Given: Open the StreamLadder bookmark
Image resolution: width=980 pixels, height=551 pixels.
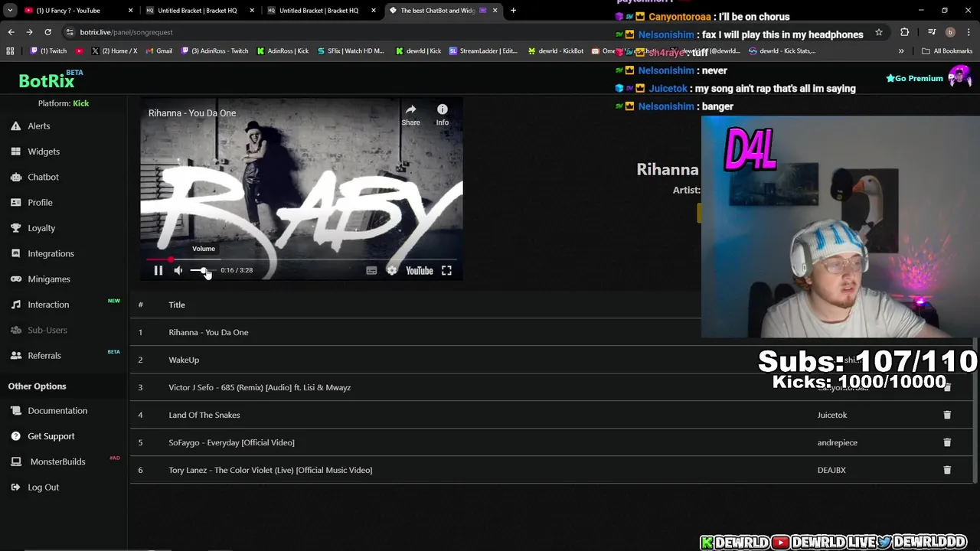Looking at the screenshot, I should [x=483, y=51].
